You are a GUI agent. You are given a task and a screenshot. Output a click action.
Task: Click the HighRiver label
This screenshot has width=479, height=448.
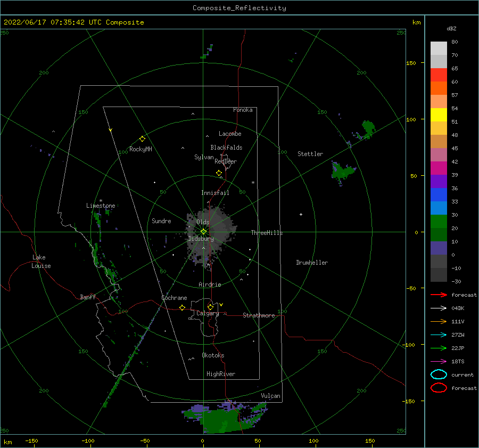point(221,374)
